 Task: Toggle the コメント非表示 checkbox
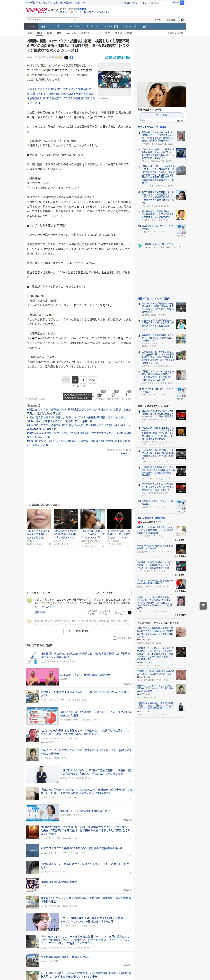115,638
